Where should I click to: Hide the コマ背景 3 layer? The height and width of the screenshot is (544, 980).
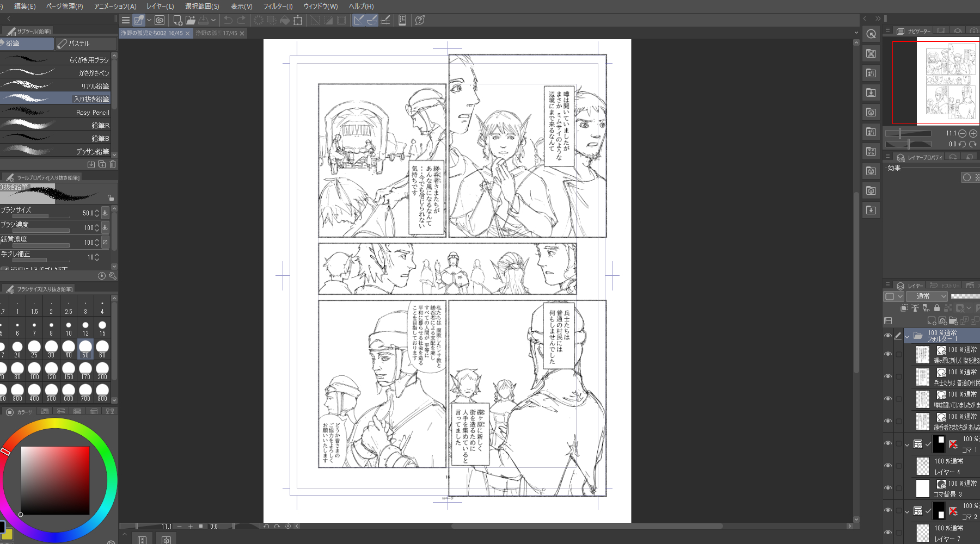(888, 488)
